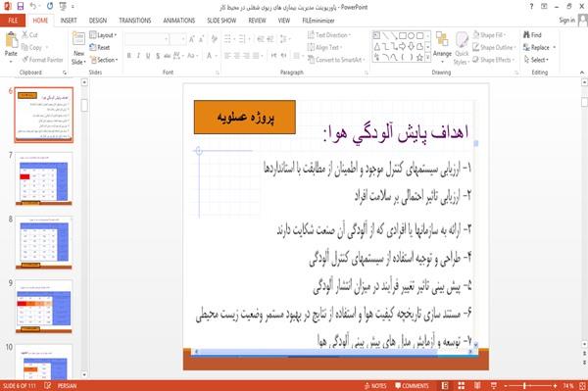This screenshot has height=391, width=588.
Task: Toggle Bold formatting
Action: tap(129, 56)
